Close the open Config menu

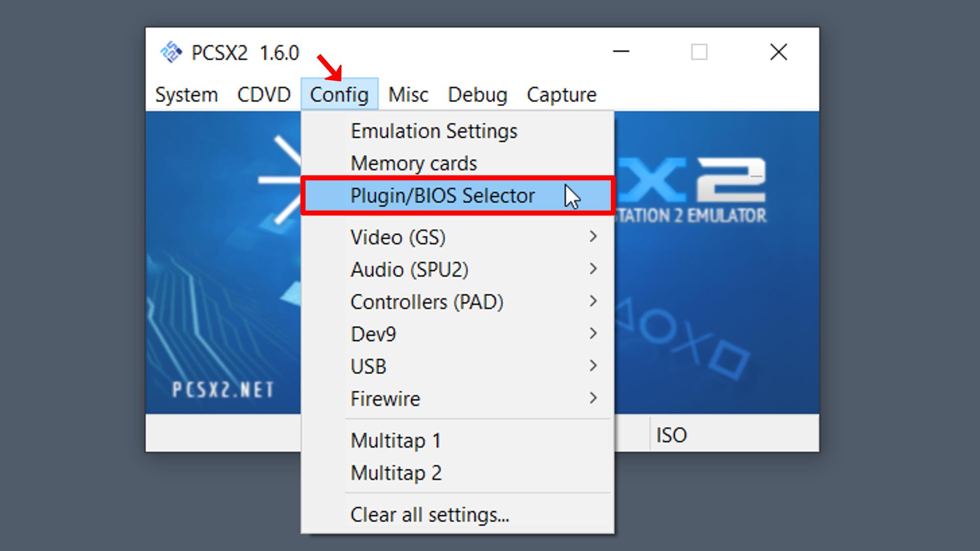coord(339,94)
